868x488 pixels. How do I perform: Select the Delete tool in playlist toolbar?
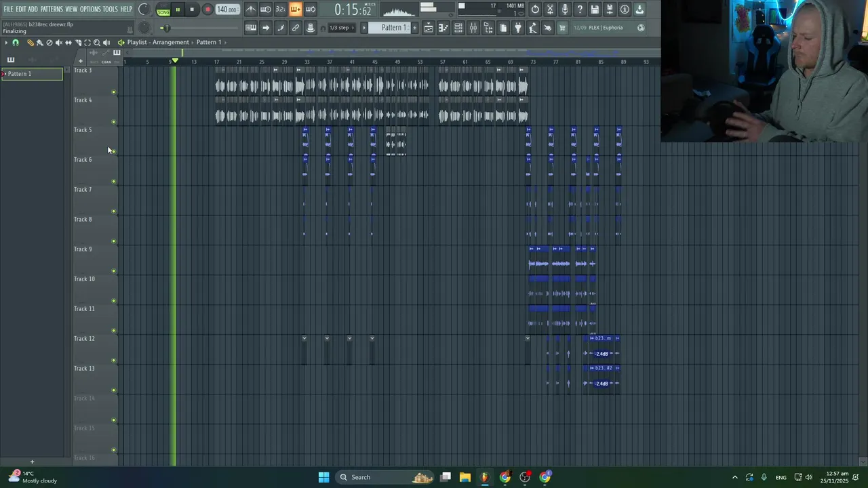pos(49,42)
